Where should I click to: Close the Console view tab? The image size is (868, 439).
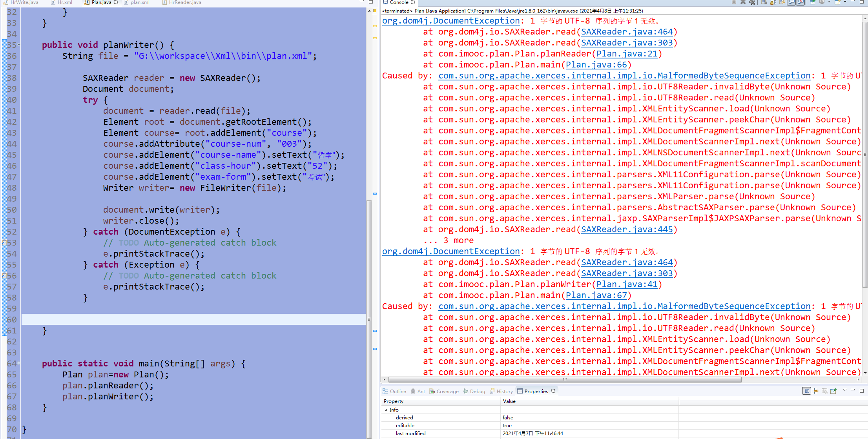413,2
